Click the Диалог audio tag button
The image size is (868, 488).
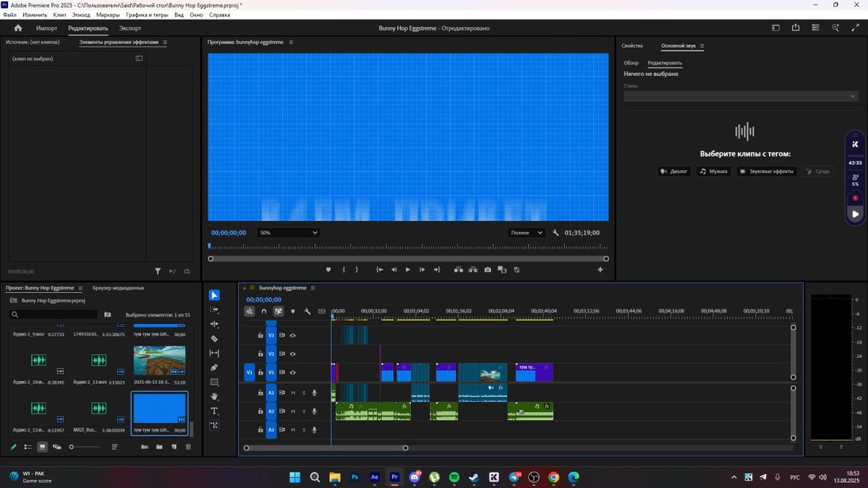pos(674,171)
